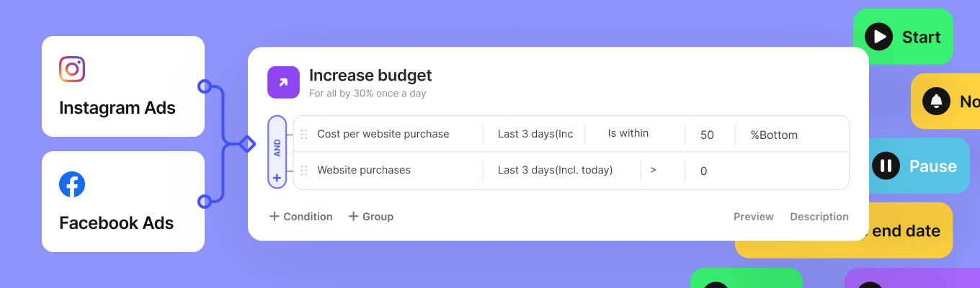Switch to the Preview tab
The height and width of the screenshot is (288, 980).
pyautogui.click(x=753, y=217)
